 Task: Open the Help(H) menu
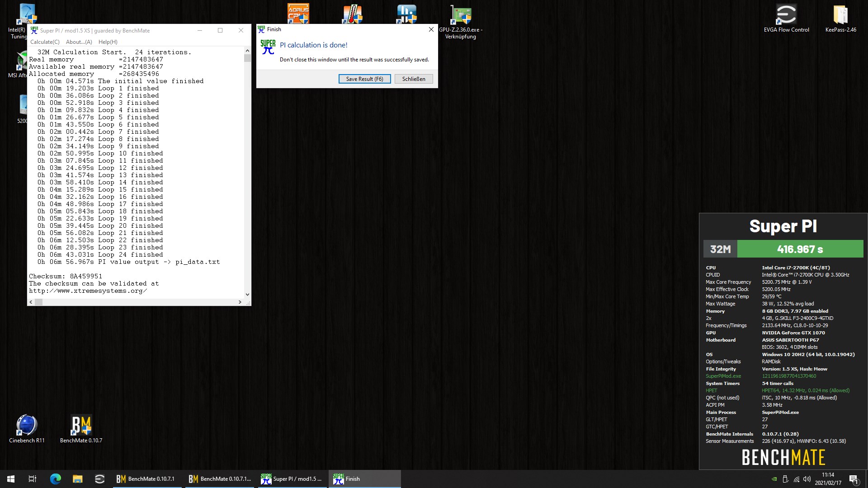click(108, 42)
